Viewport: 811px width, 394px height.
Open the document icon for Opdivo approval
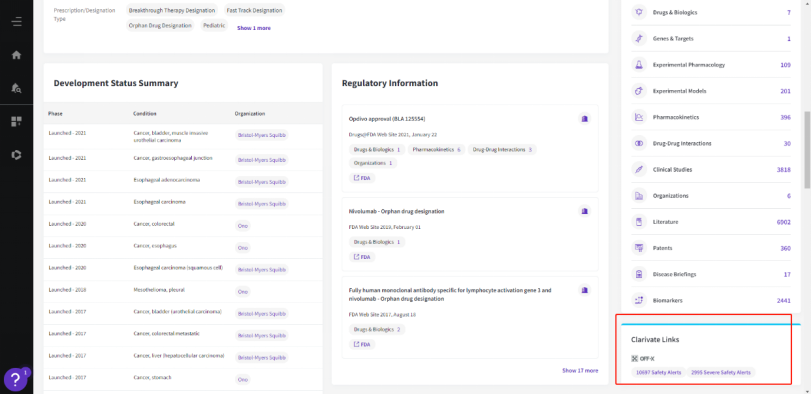tap(584, 118)
